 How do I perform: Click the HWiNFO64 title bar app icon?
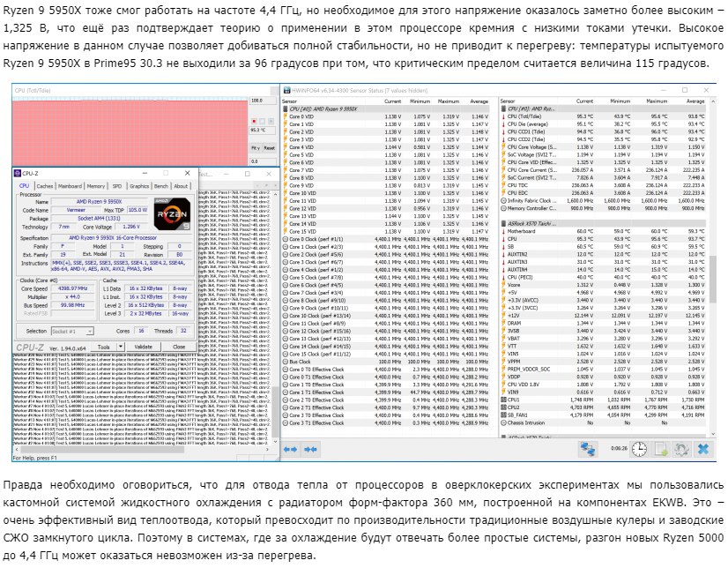pyautogui.click(x=286, y=90)
